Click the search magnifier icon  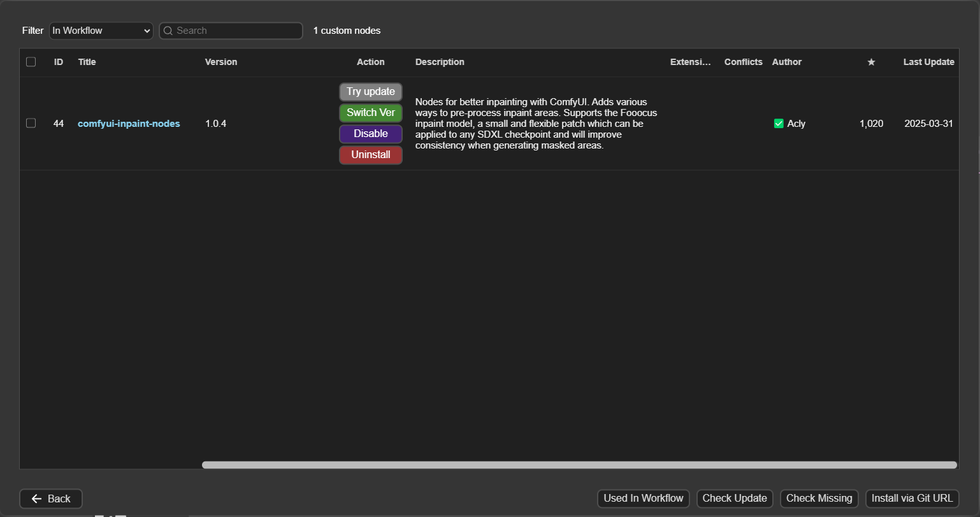(168, 31)
